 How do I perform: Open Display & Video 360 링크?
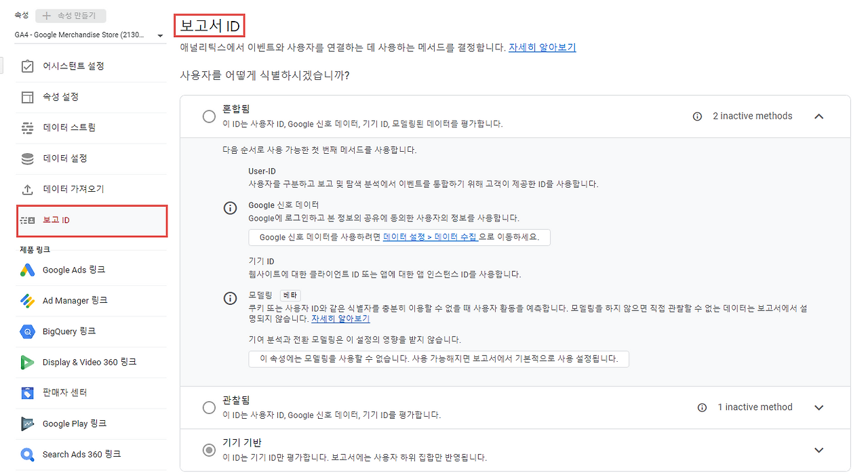(27, 362)
